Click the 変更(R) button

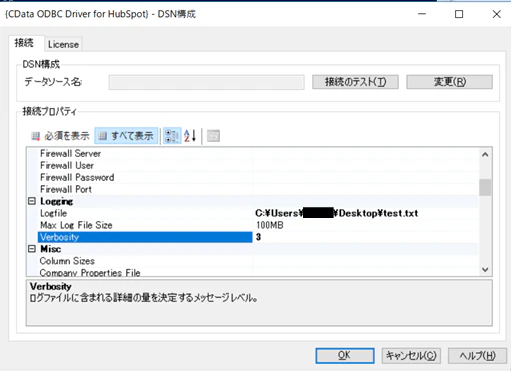pos(449,82)
